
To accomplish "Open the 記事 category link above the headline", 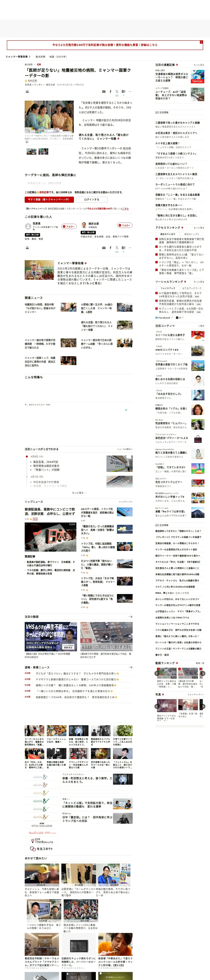I will (x=39, y=65).
